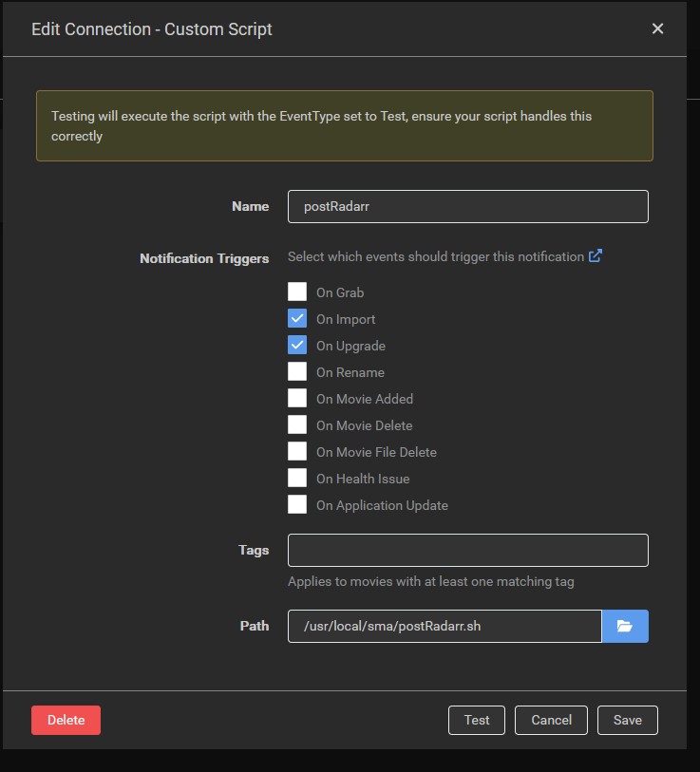Viewport: 700px width, 772px height.
Task: Enable the On Rename trigger
Action: [297, 372]
